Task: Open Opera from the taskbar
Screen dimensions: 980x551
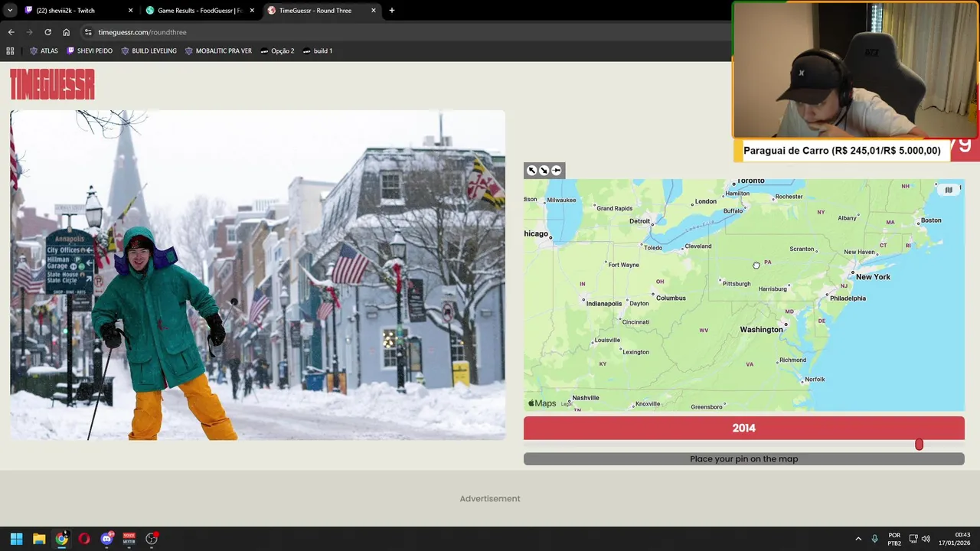Action: (84, 539)
